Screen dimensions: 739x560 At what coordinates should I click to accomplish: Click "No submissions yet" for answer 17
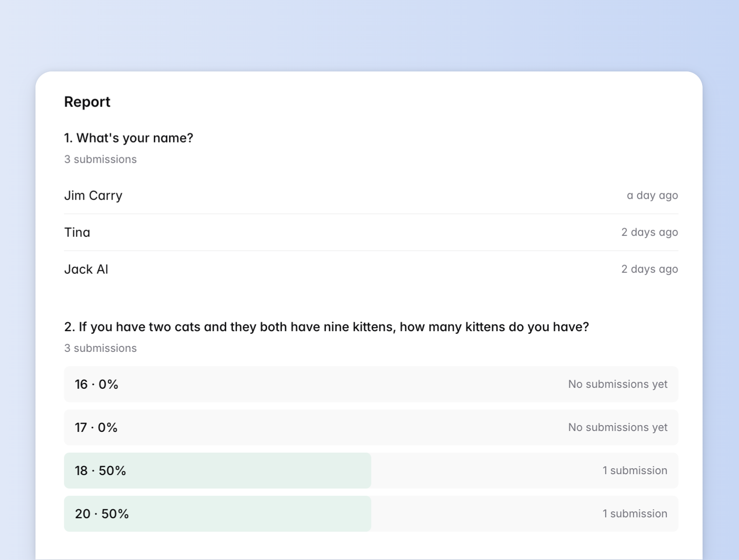click(618, 427)
